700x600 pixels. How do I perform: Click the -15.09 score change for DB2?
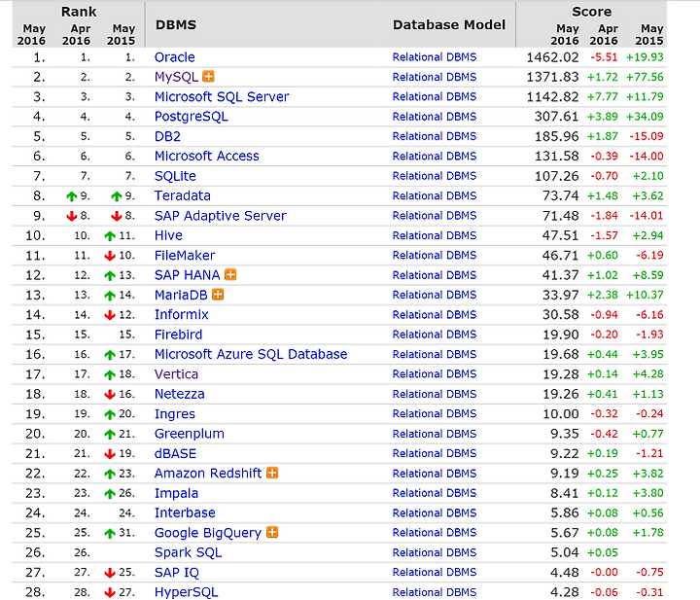pyautogui.click(x=647, y=136)
